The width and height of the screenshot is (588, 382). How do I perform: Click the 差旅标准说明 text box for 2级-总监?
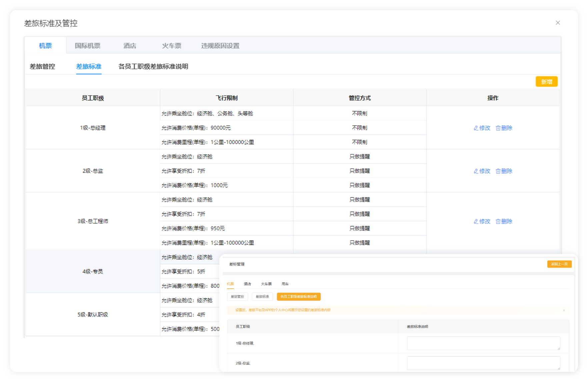(x=483, y=363)
